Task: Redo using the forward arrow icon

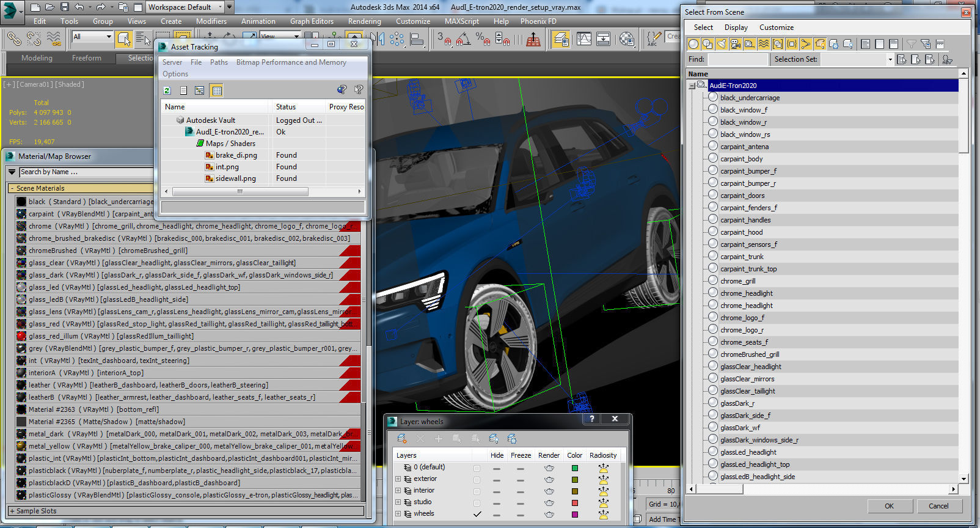Action: 101,7
